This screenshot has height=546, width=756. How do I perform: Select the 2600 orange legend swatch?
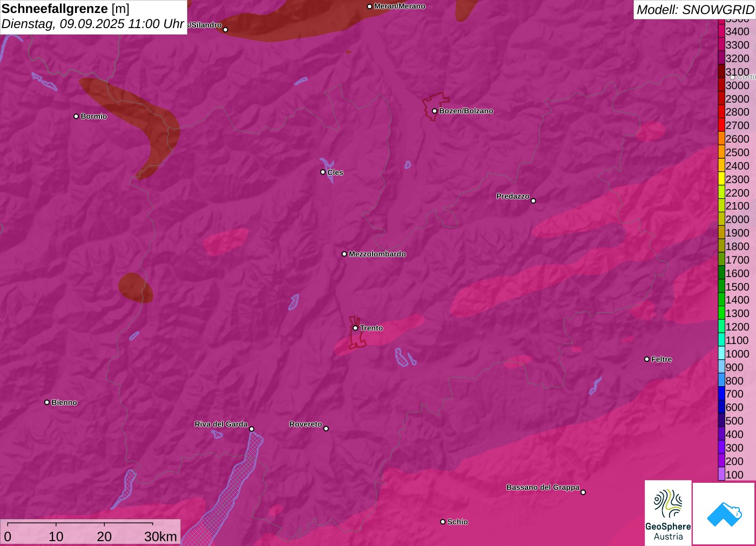point(721,138)
